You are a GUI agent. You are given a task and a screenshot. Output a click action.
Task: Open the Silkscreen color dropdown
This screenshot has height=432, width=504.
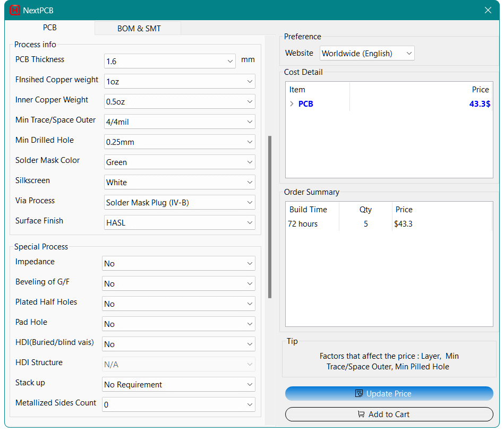click(x=180, y=182)
